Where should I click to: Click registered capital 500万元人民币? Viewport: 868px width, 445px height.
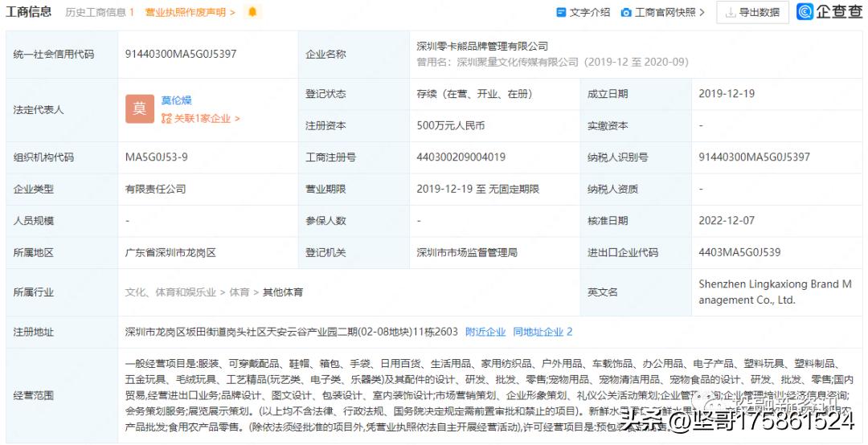[451, 125]
